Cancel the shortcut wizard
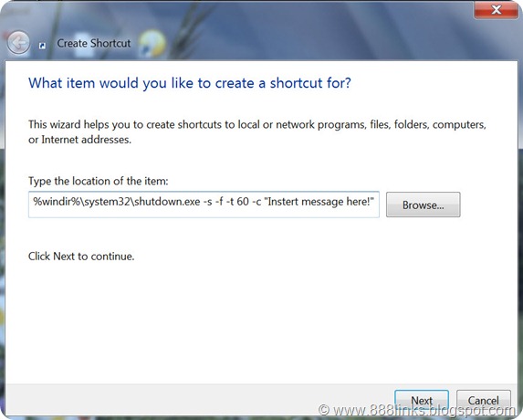The image size is (523, 420). pyautogui.click(x=484, y=400)
